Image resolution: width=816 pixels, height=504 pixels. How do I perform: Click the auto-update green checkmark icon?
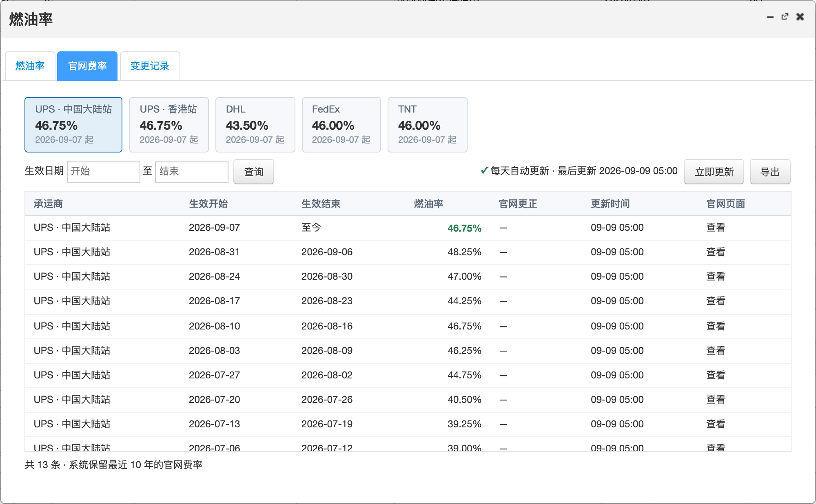click(484, 170)
